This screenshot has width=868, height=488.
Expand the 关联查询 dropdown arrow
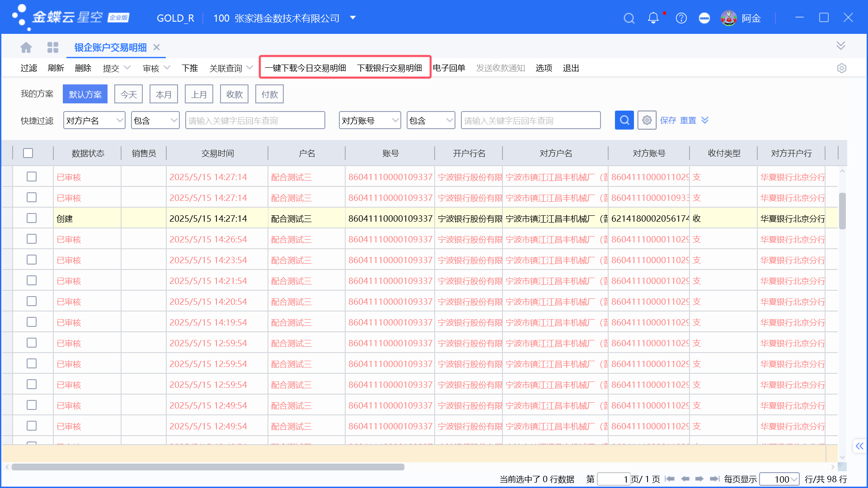point(249,68)
